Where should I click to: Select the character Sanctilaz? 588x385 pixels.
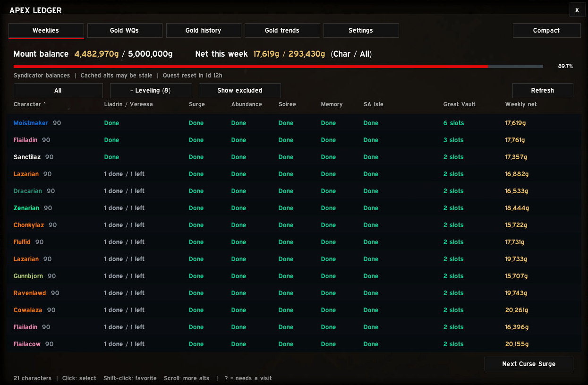tap(294, 157)
